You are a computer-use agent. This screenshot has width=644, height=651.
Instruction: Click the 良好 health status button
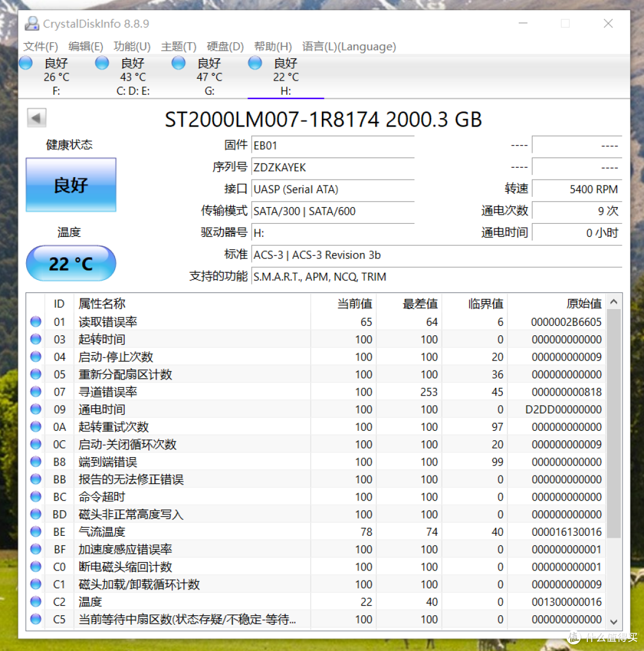tap(71, 185)
